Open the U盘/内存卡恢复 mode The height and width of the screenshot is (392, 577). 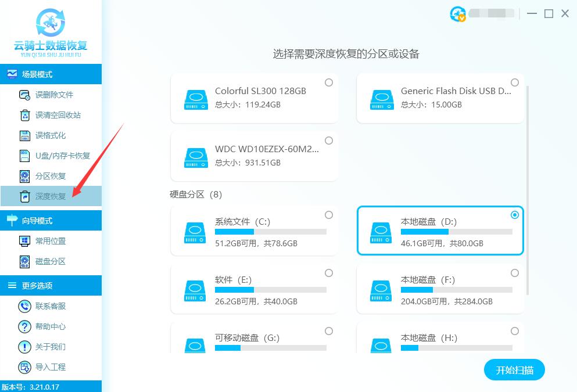(51, 156)
